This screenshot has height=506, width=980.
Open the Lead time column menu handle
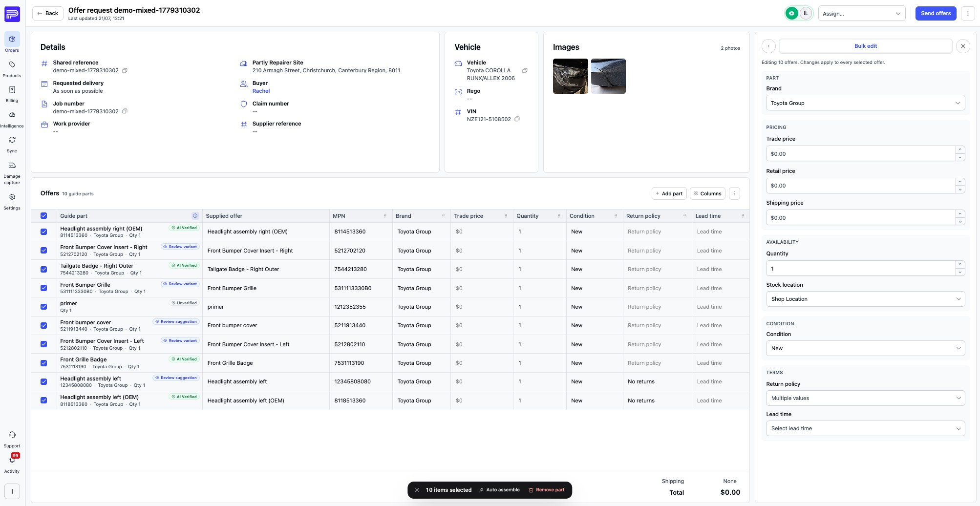pos(743,216)
